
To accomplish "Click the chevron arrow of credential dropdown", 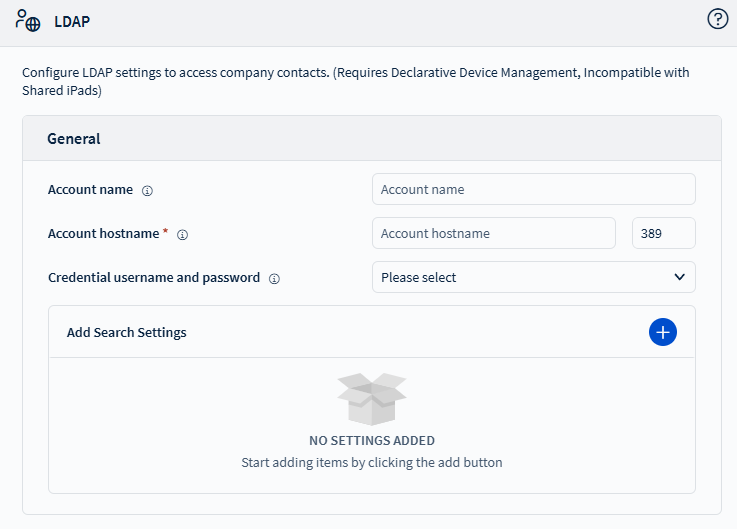I will coord(679,277).
